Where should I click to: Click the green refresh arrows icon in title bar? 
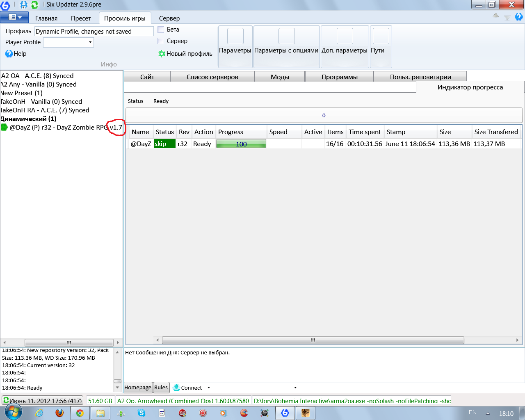(34, 5)
